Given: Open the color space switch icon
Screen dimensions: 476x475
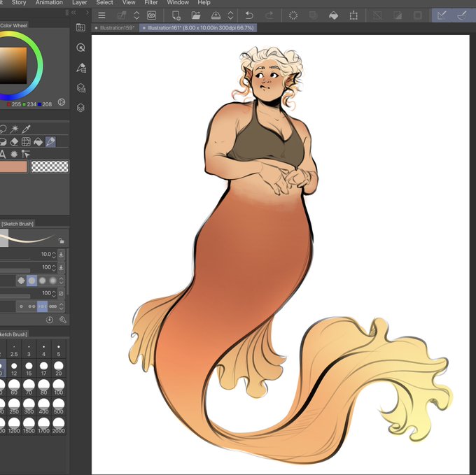Looking at the screenshot, I should coord(62,102).
